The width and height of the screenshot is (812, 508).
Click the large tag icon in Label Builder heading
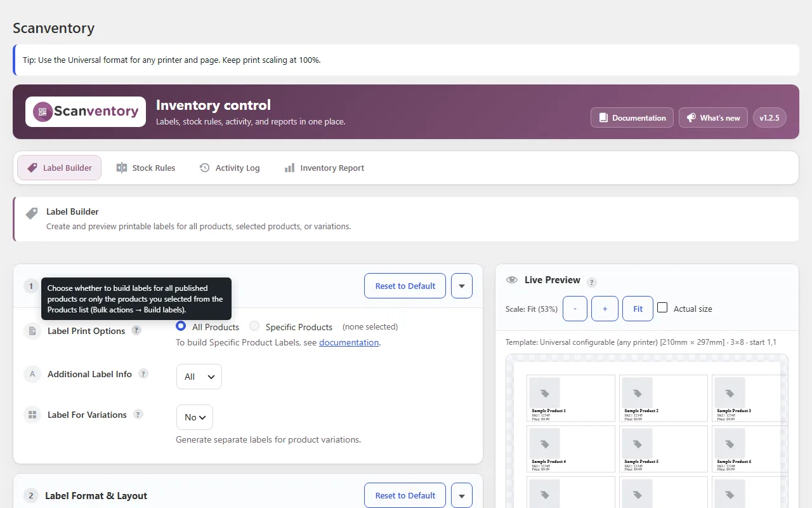(x=32, y=213)
